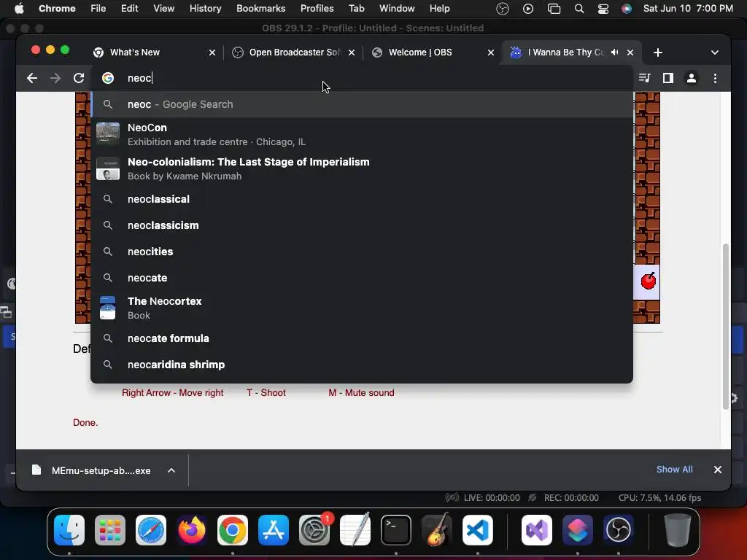Image resolution: width=747 pixels, height=560 pixels.
Task: Open Visual Studio from the Dock
Action: (537, 529)
